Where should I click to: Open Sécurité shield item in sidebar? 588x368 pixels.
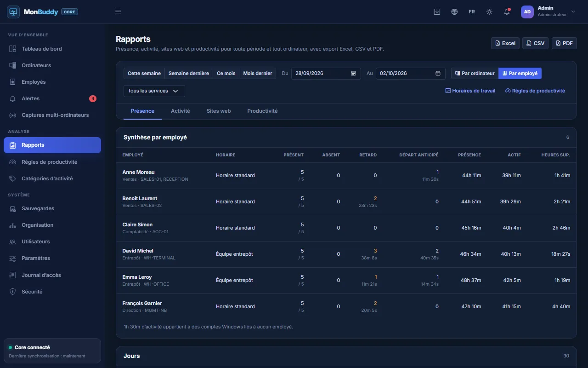[x=52, y=292]
